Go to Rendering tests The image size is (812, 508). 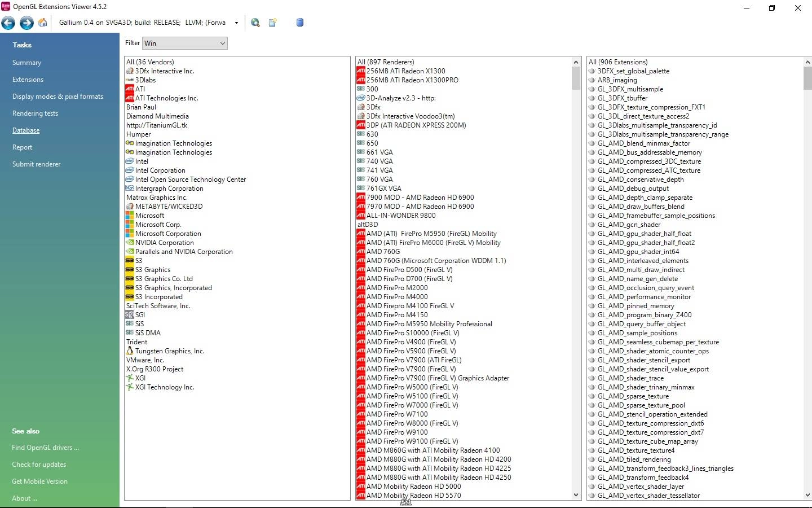coord(35,113)
